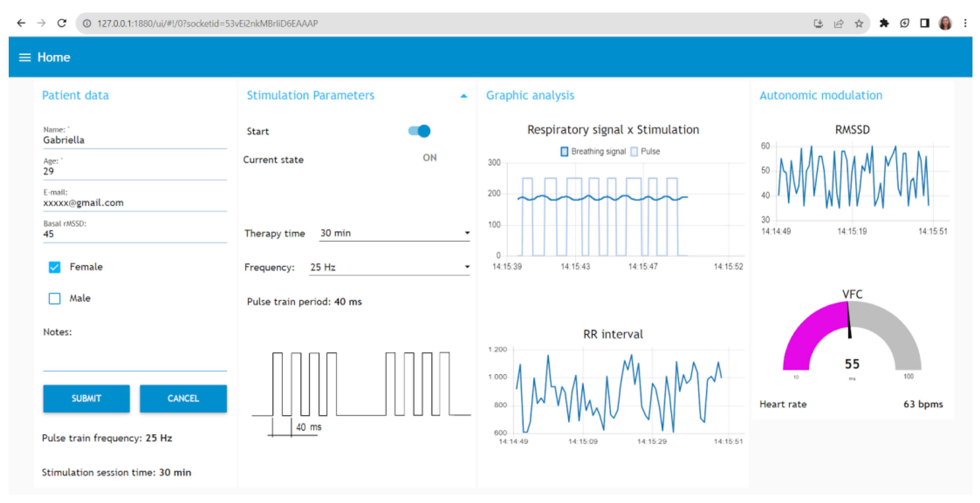Image resolution: width=980 pixels, height=503 pixels.
Task: Click the Basal rMSSD input field
Action: [x=134, y=234]
